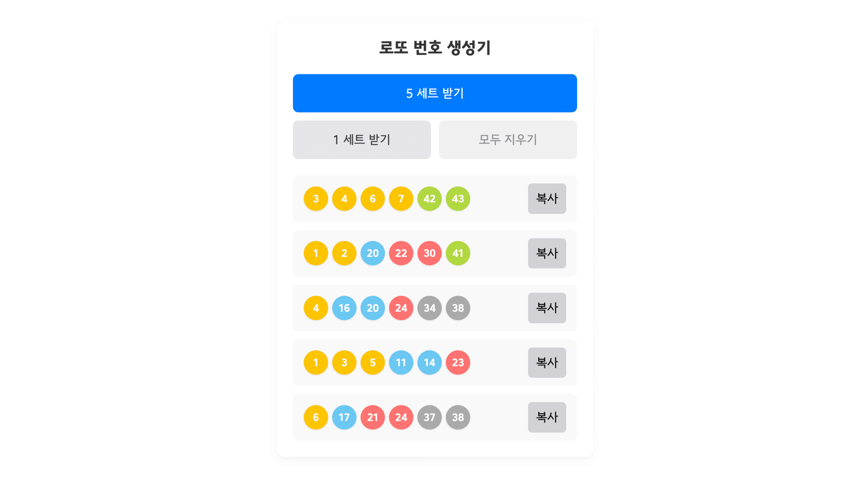Click the gray ball numbered 34 in set three

[x=429, y=308]
